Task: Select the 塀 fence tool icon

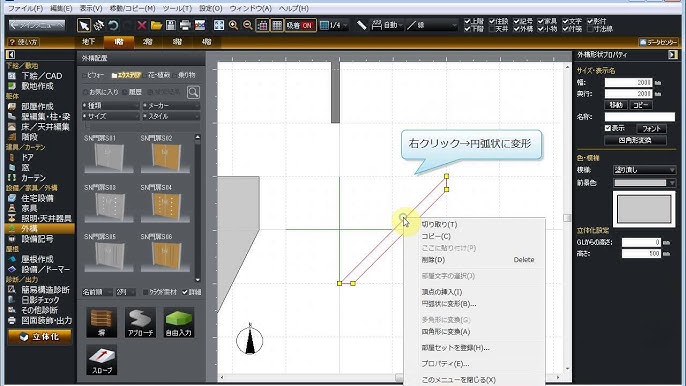Action: [x=102, y=322]
